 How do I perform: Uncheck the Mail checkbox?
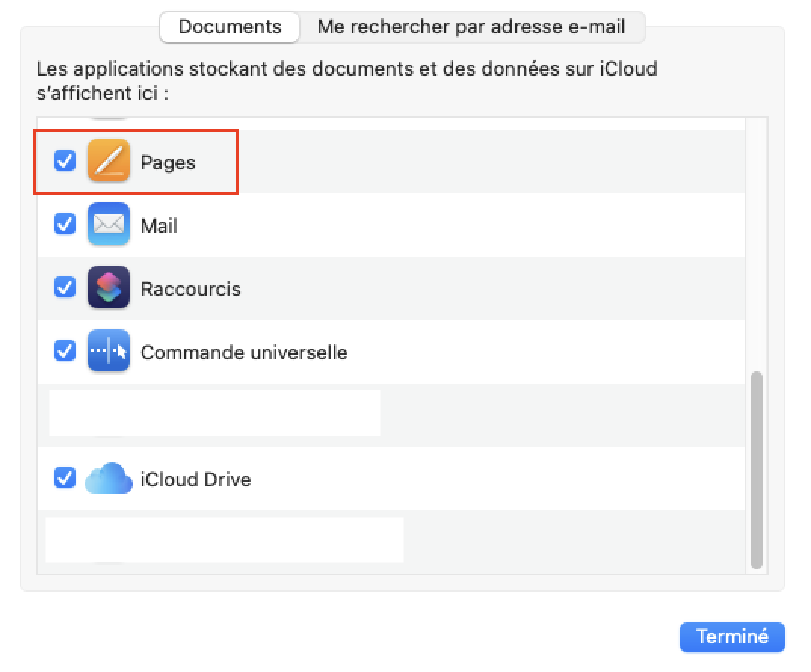[66, 224]
